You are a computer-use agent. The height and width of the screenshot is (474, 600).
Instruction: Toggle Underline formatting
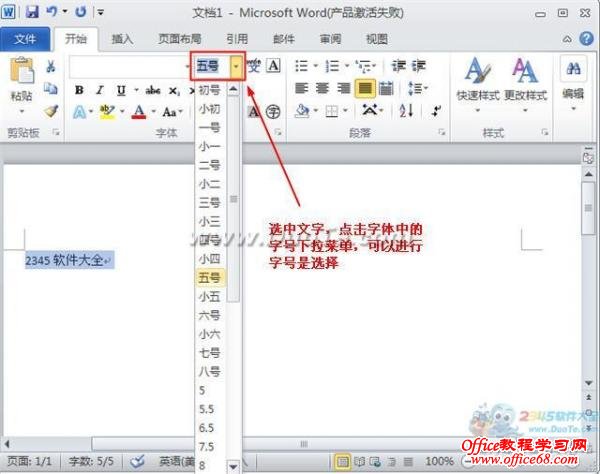121,90
